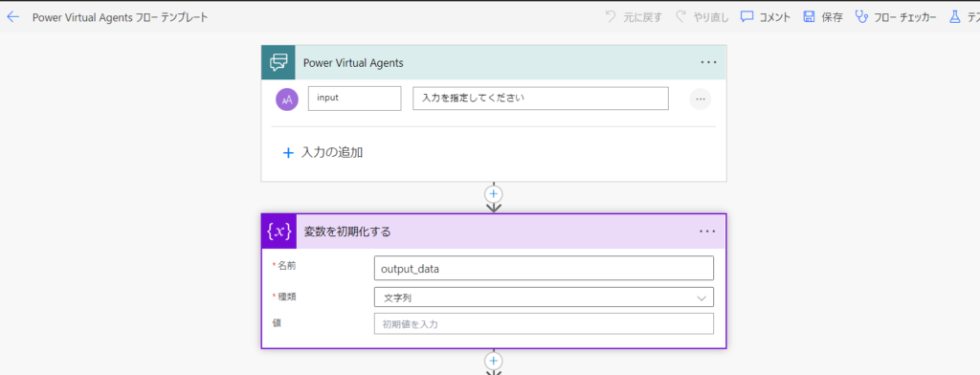Click the 元に戻す undo button
The image size is (980, 375).
pyautogui.click(x=634, y=17)
